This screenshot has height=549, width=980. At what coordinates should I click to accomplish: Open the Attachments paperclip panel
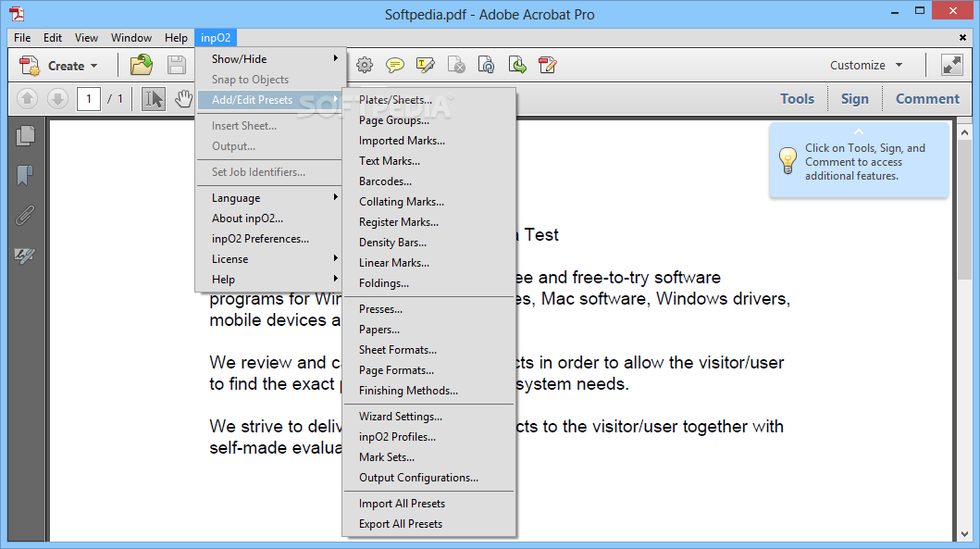coord(25,215)
